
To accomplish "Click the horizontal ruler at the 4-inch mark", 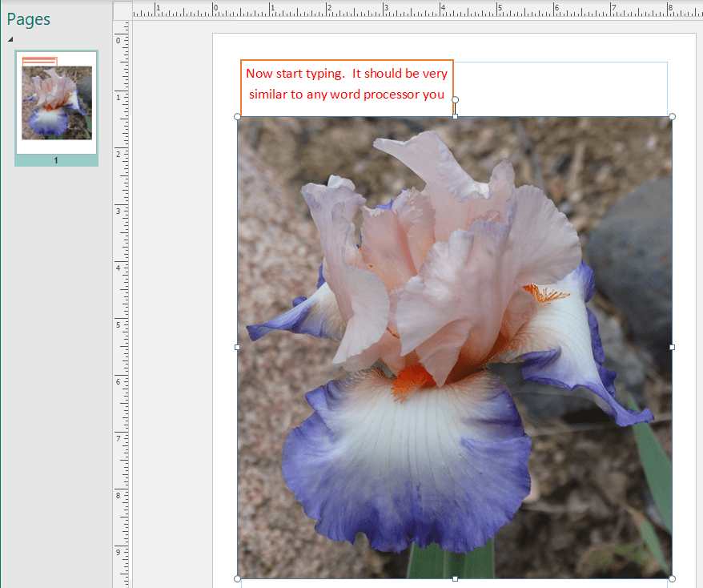I will click(442, 10).
